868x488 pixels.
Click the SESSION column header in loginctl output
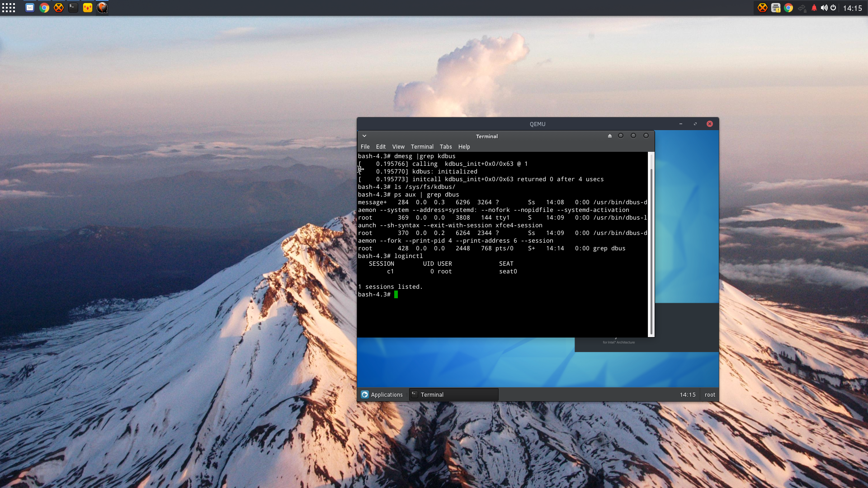pos(382,264)
